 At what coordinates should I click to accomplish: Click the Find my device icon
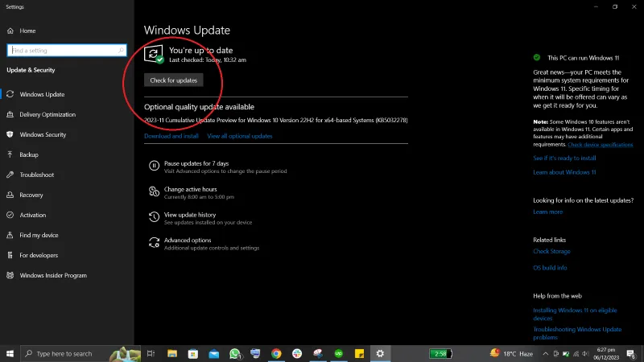pyautogui.click(x=10, y=235)
